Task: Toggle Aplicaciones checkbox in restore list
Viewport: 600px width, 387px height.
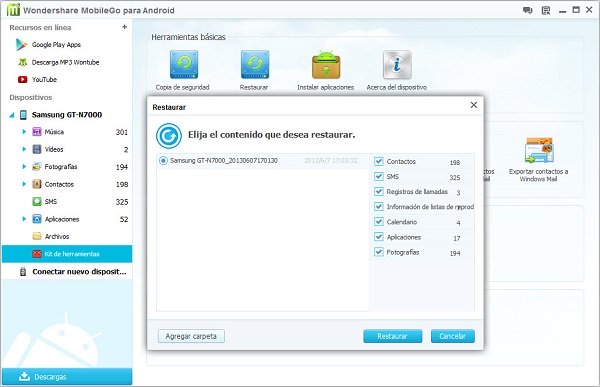Action: point(379,237)
